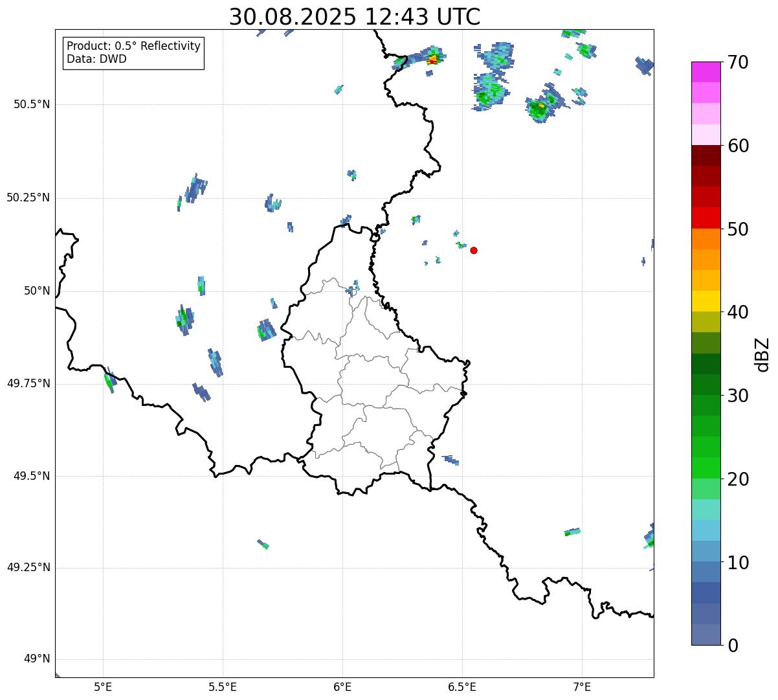Click the "7°E" longitude axis label
Image resolution: width=778 pixels, height=700 pixels.
(582, 686)
